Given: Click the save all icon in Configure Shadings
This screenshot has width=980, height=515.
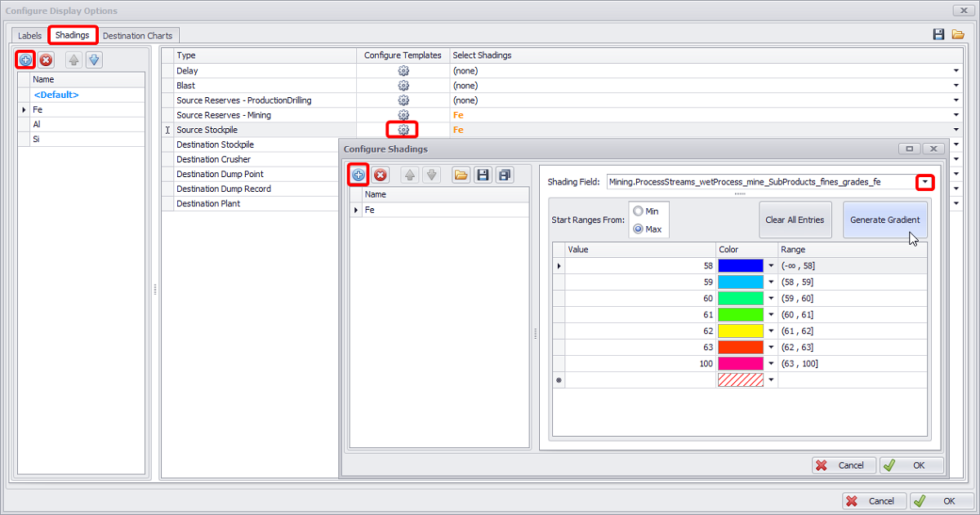Looking at the screenshot, I should 504,175.
